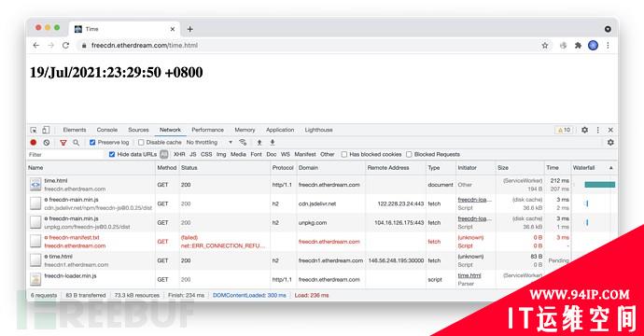644x336 pixels.
Task: Click the freecdn-loader.min.js script file icon
Action: (35, 279)
